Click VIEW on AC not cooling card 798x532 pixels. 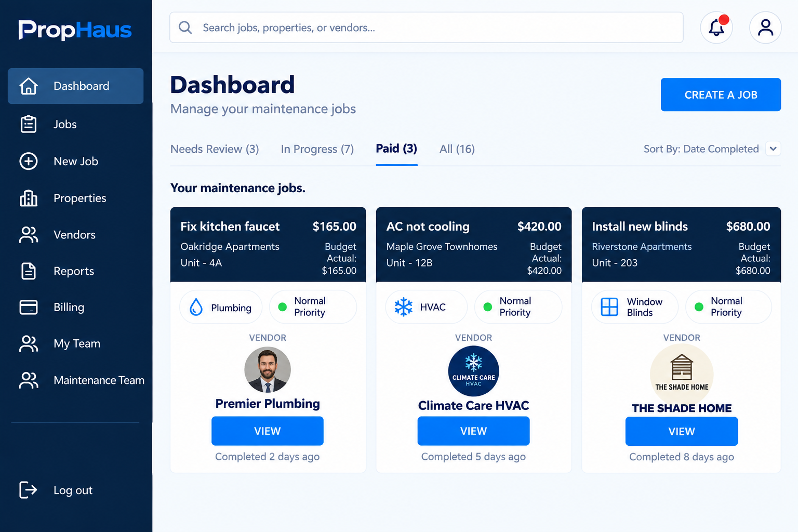pyautogui.click(x=474, y=431)
